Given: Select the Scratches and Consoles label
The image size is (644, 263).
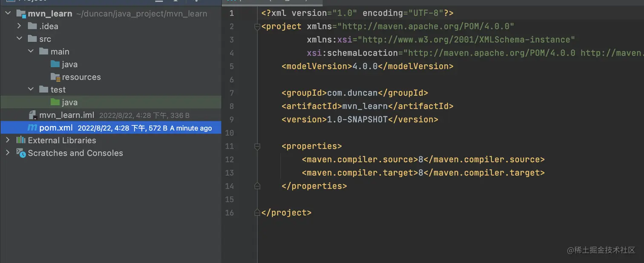Looking at the screenshot, I should [x=75, y=153].
